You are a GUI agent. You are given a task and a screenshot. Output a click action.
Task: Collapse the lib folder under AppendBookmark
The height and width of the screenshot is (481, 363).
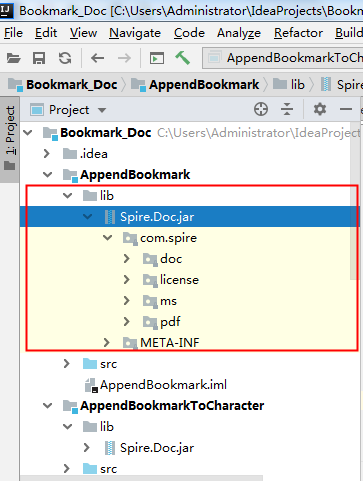click(68, 196)
